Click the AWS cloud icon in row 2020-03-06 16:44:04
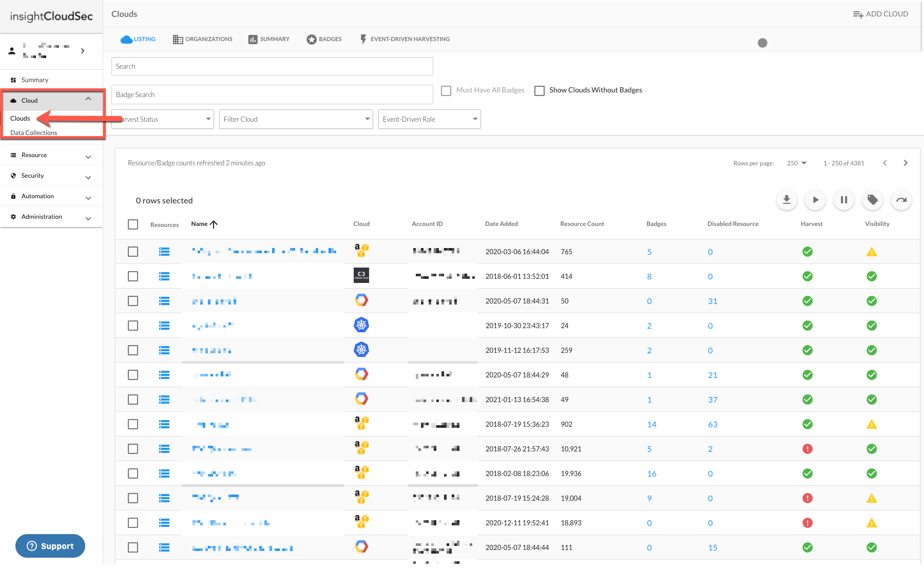This screenshot has width=924, height=569. pos(361,251)
